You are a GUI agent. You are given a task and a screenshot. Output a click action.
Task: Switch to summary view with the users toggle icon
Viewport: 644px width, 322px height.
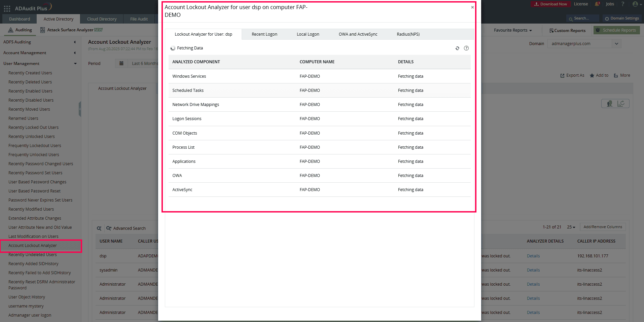[x=609, y=103]
